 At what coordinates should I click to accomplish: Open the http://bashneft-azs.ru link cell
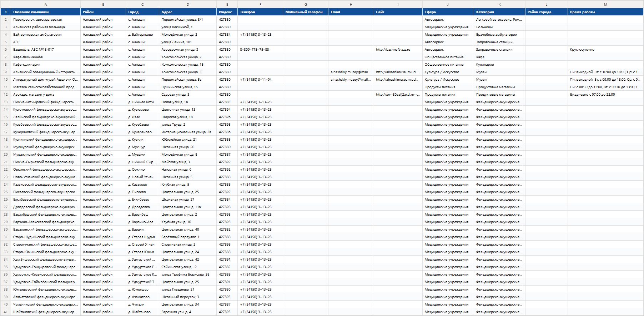(x=398, y=50)
